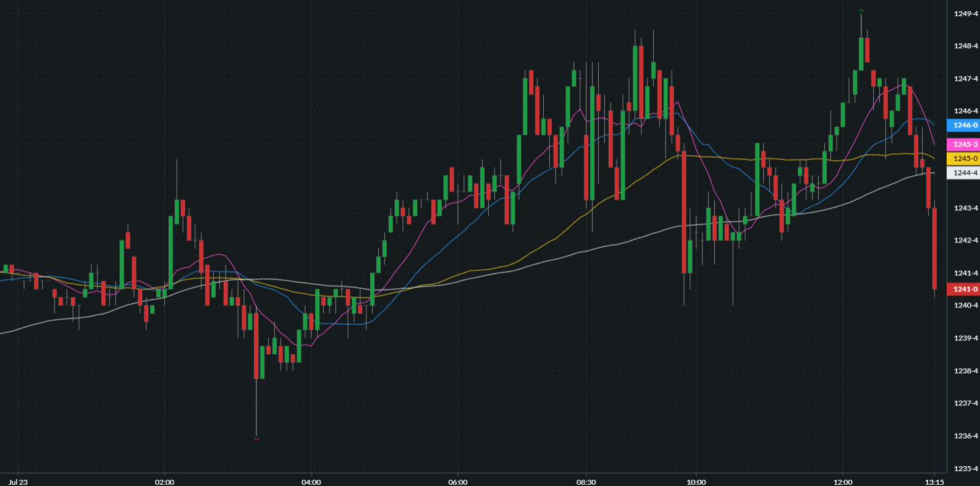Click the 1238-4 price scale label

pyautogui.click(x=966, y=371)
